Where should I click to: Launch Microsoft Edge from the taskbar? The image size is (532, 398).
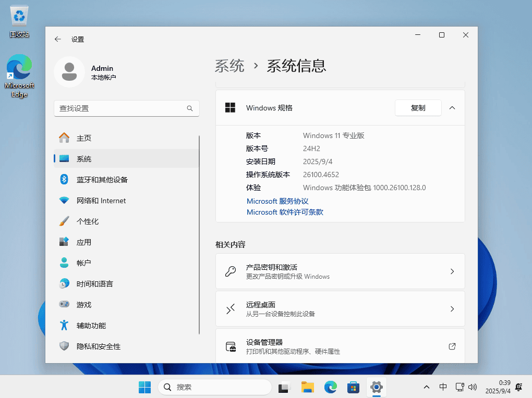coord(331,387)
